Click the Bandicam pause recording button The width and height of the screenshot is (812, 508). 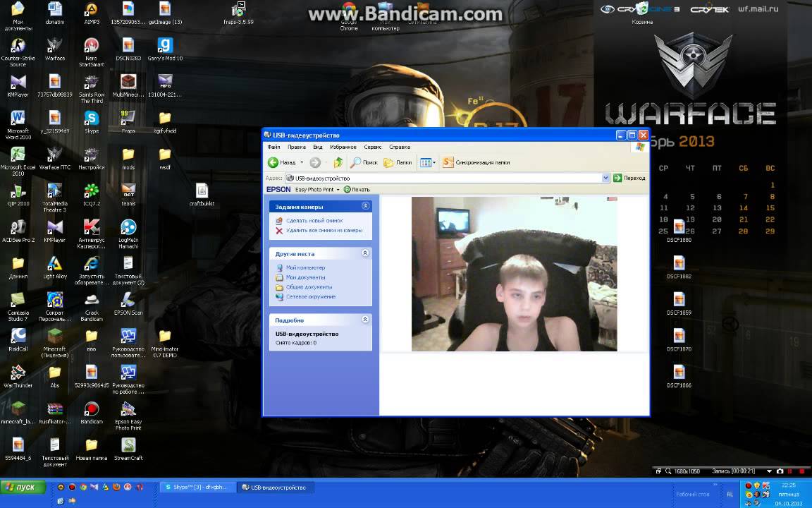click(x=790, y=471)
